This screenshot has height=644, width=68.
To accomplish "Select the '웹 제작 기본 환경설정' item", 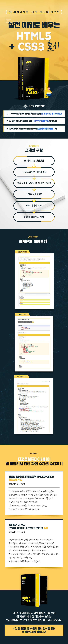I will 34,161.
